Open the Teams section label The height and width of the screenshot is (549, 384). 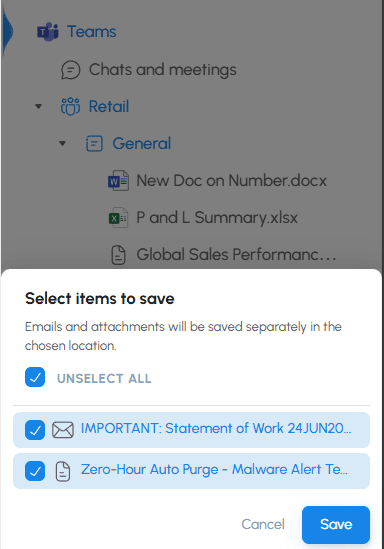pos(92,32)
